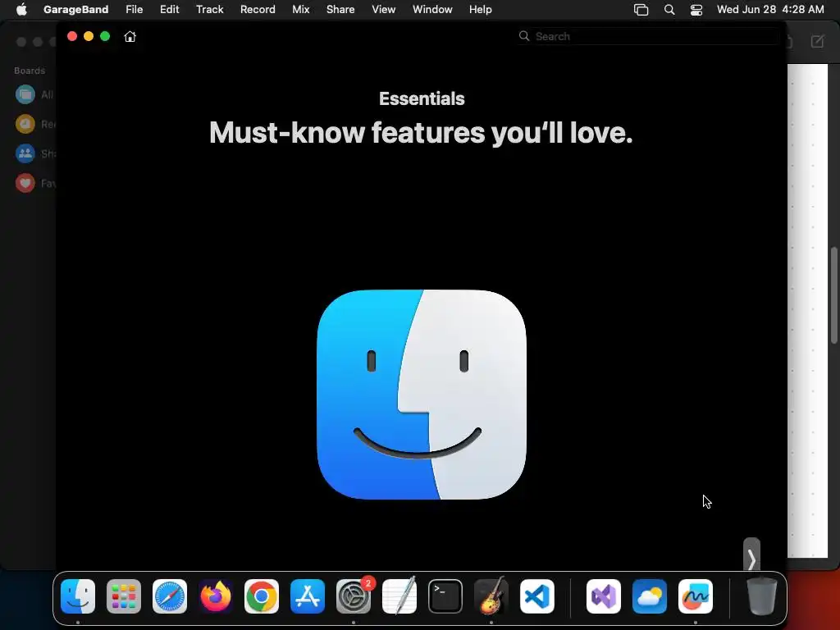The width and height of the screenshot is (840, 630).
Task: Open System Settings from the Dock
Action: click(x=354, y=596)
